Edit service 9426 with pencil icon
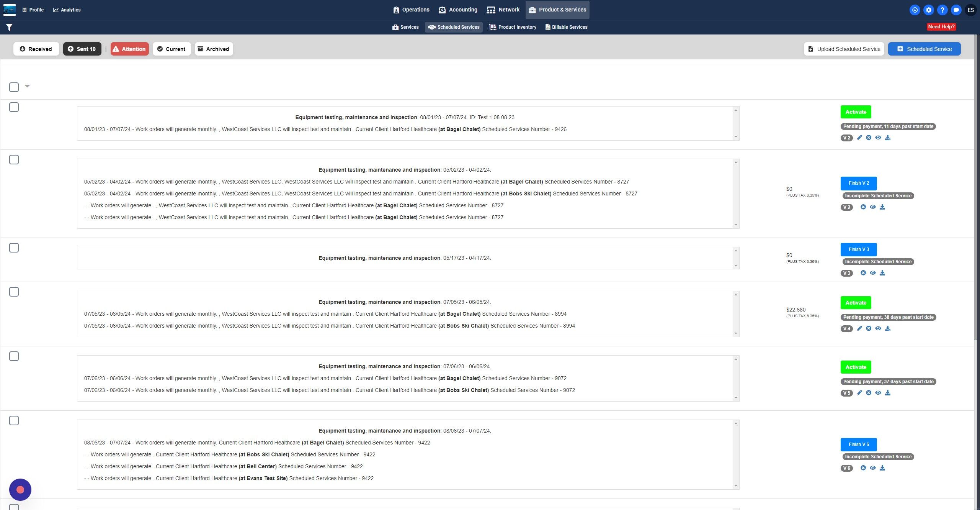The width and height of the screenshot is (980, 510). (859, 138)
